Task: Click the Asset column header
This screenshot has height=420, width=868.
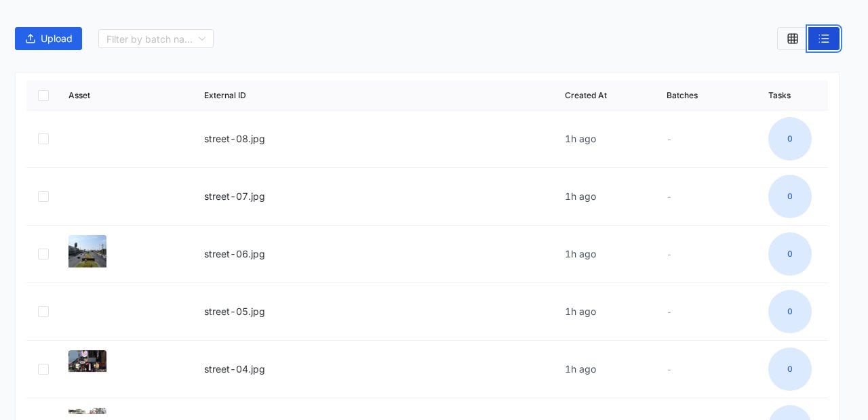Action: [79, 96]
